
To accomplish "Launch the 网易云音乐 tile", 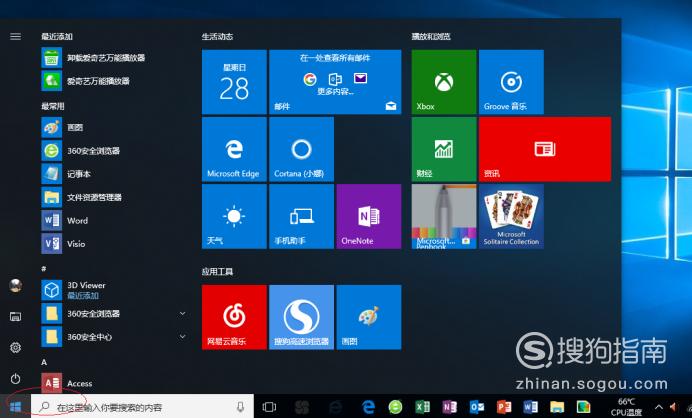I will (234, 317).
